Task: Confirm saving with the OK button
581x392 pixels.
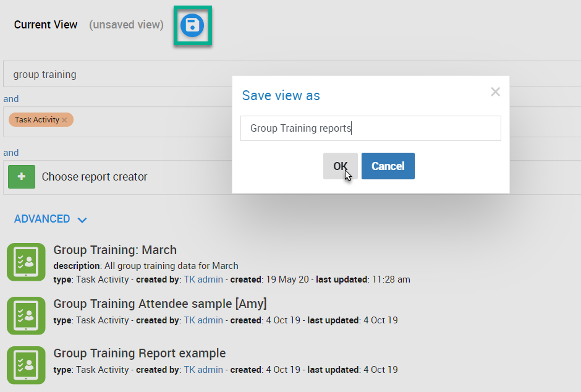Action: [x=340, y=166]
